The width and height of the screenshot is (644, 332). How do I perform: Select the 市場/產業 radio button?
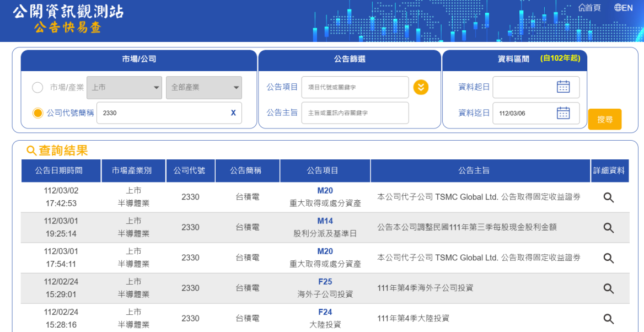(x=37, y=88)
